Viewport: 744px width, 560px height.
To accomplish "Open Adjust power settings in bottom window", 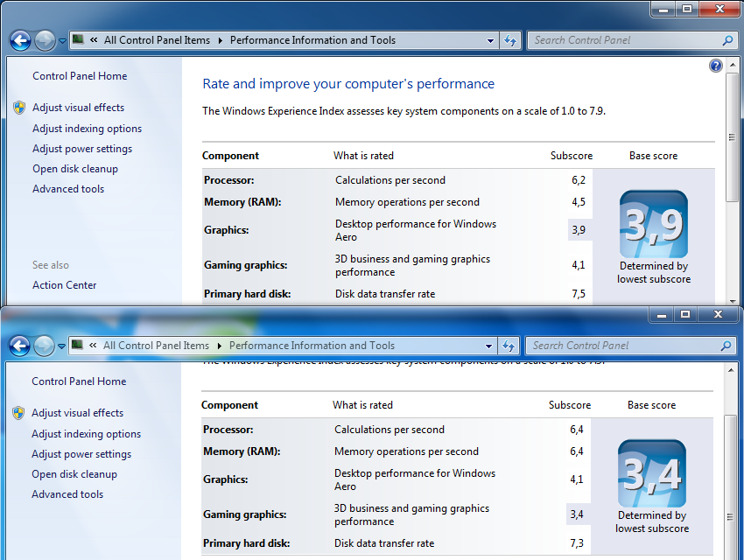I will tap(81, 454).
